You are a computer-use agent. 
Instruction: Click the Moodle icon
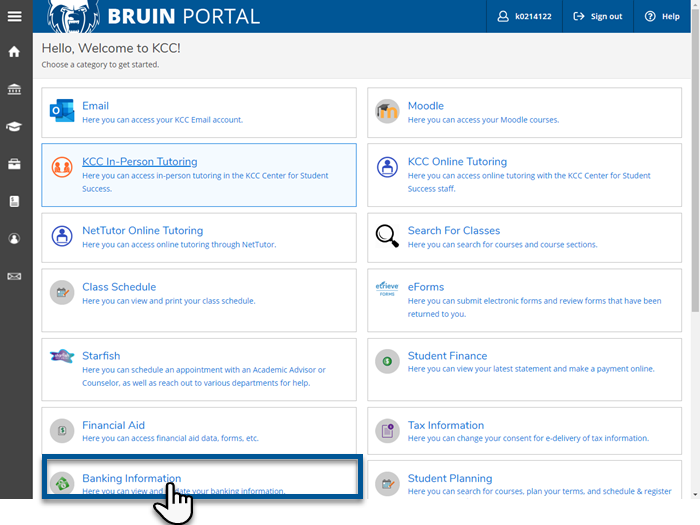click(387, 111)
